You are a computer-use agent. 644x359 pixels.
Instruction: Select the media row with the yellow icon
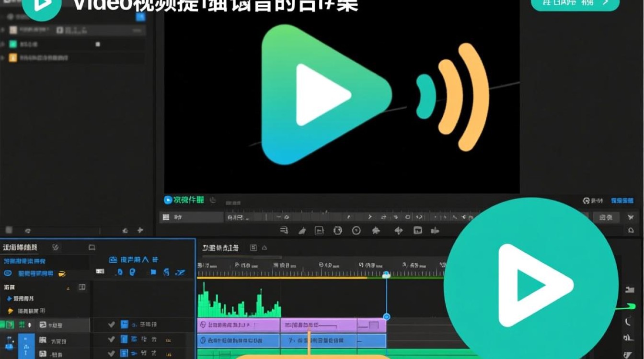[x=72, y=58]
